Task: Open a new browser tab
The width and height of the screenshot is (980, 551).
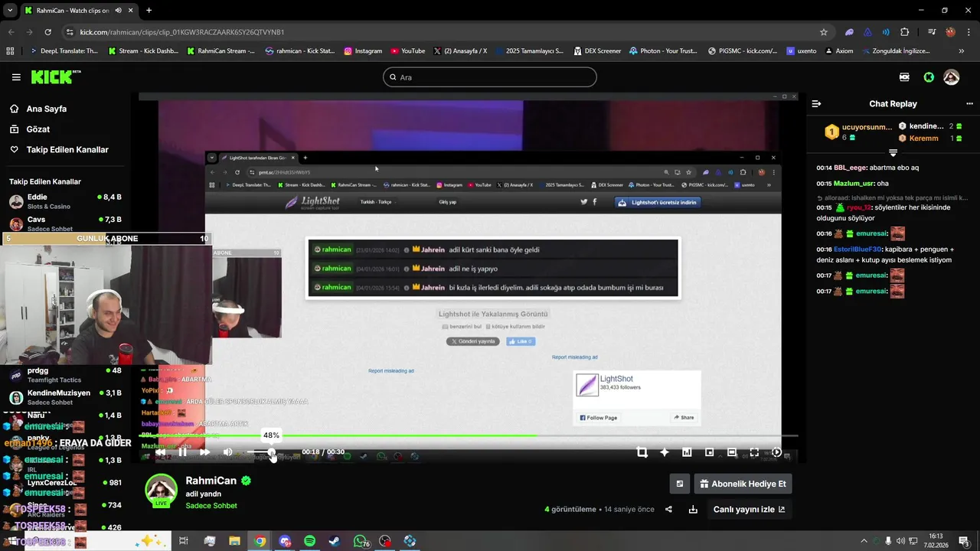Action: pyautogui.click(x=149, y=11)
